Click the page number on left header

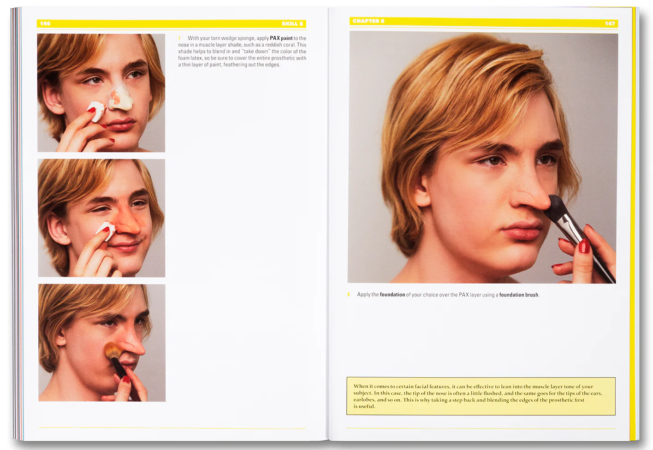pos(44,23)
